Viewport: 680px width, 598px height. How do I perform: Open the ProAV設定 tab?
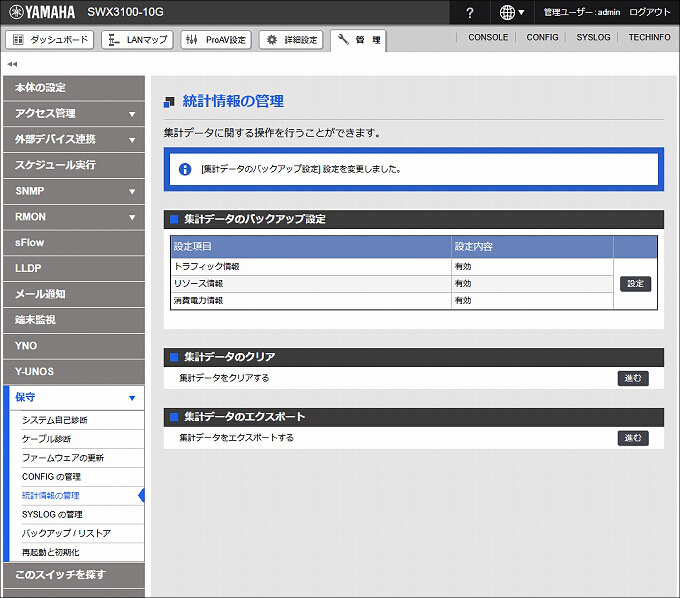click(x=216, y=40)
